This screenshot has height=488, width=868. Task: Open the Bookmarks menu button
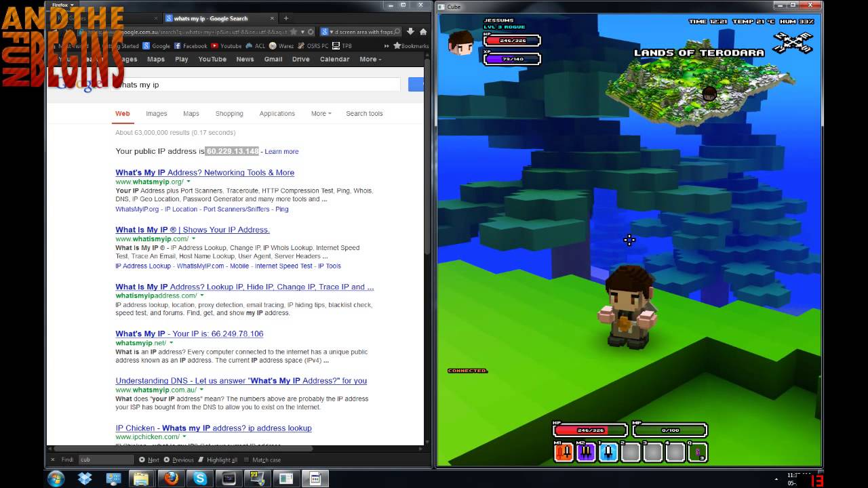[411, 46]
